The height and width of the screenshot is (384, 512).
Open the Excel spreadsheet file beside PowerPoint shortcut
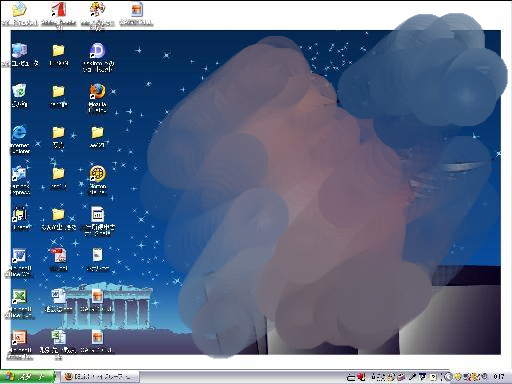click(58, 338)
